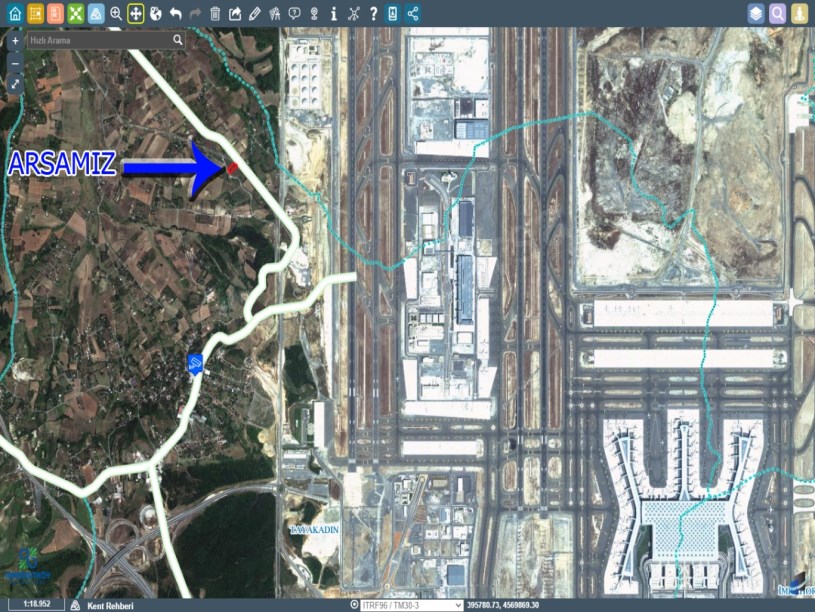Open the help question mark icon

point(373,14)
